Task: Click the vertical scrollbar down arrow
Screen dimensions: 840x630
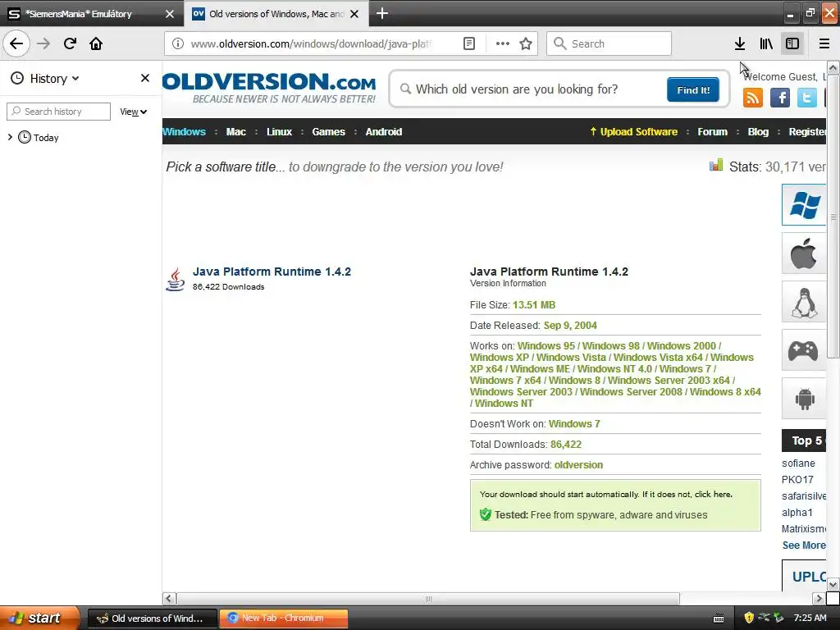Action: click(x=833, y=584)
